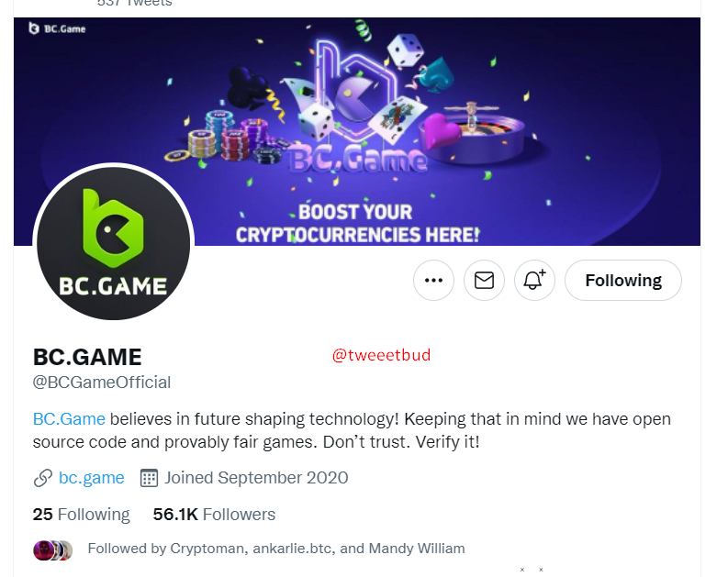Click the calendar icon beside join date
The height and width of the screenshot is (577, 728).
149,478
